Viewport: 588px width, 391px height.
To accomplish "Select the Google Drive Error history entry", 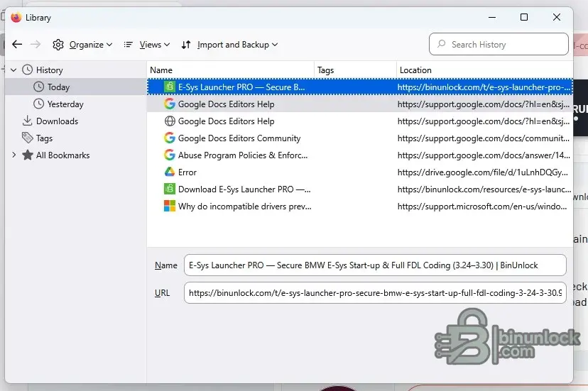I will 187,172.
